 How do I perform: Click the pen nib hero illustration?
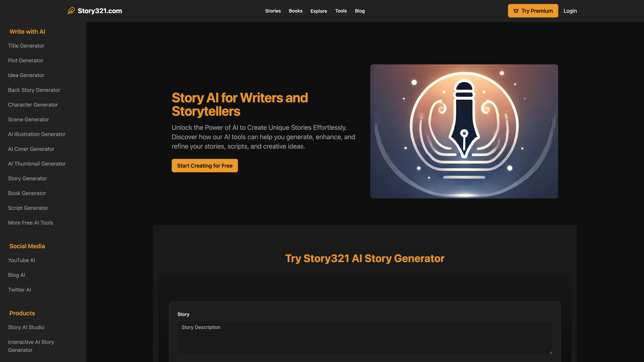point(464,131)
